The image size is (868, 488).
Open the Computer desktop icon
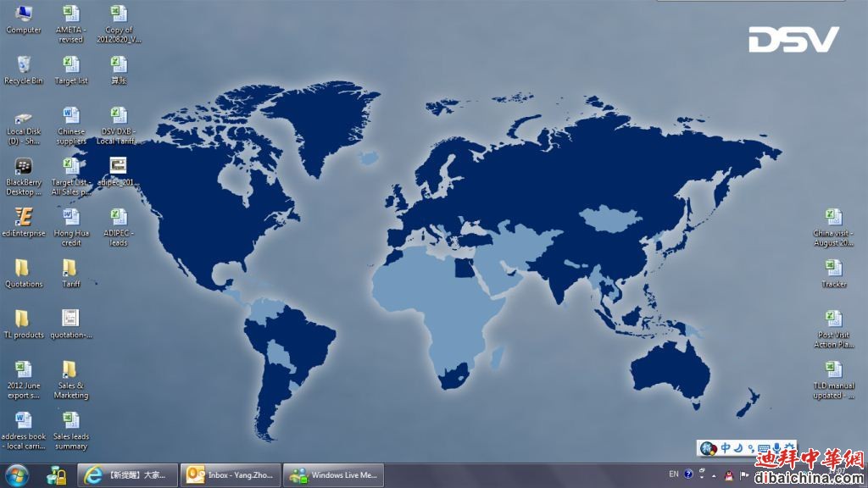pos(23,19)
